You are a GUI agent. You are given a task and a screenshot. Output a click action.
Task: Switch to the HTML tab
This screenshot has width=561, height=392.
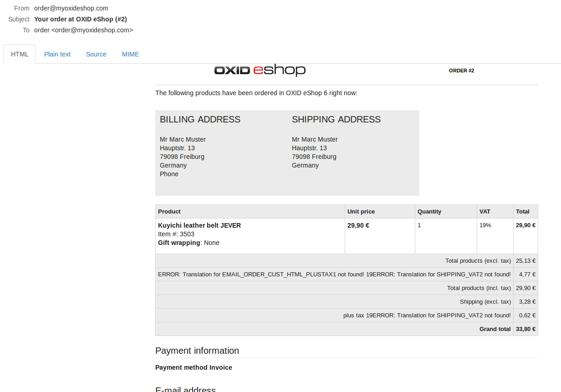click(x=20, y=54)
